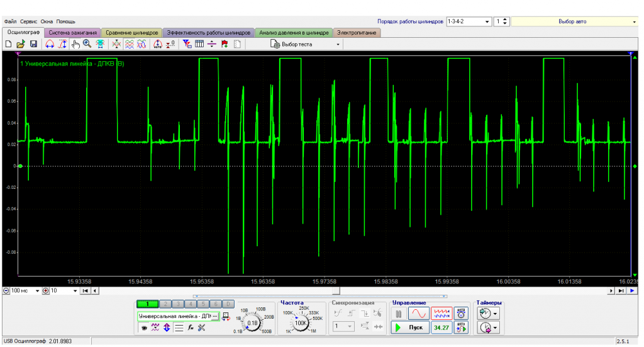
Task: Open the fx math function icon
Action: [x=191, y=327]
